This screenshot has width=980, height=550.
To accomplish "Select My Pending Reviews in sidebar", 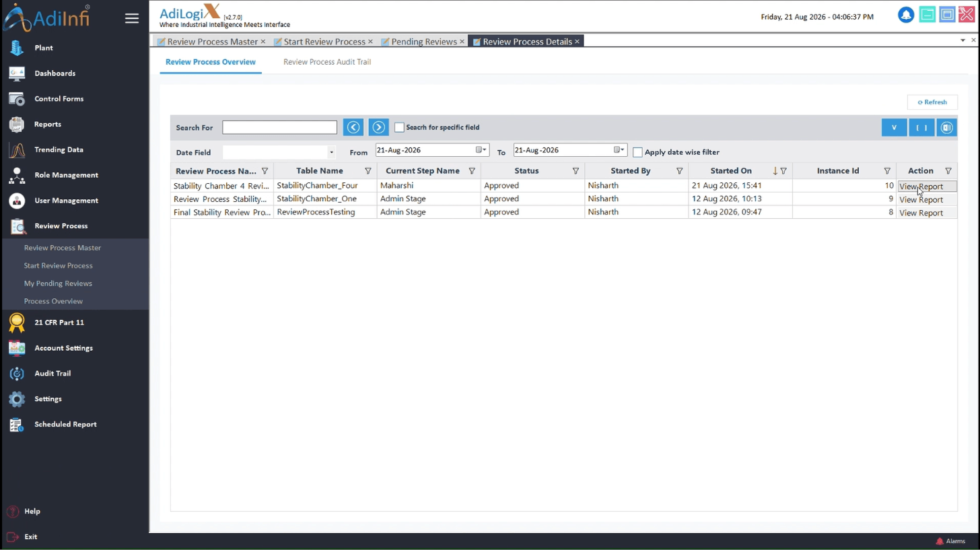I will click(58, 283).
